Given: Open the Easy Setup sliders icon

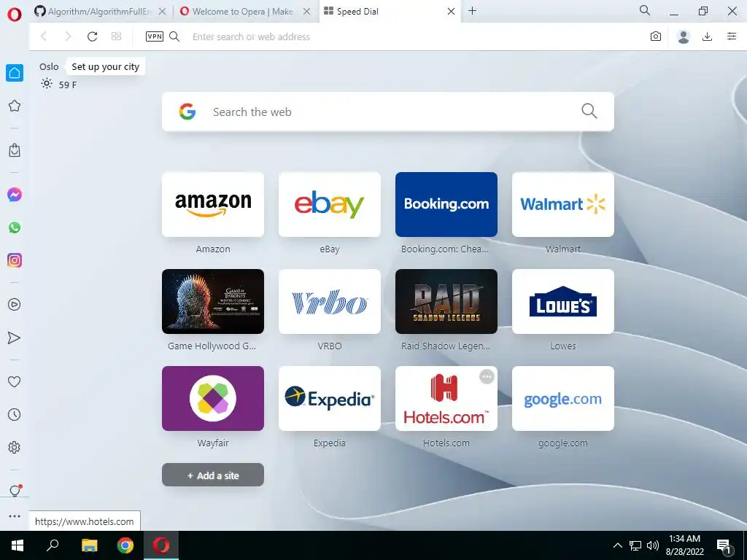Looking at the screenshot, I should 732,36.
